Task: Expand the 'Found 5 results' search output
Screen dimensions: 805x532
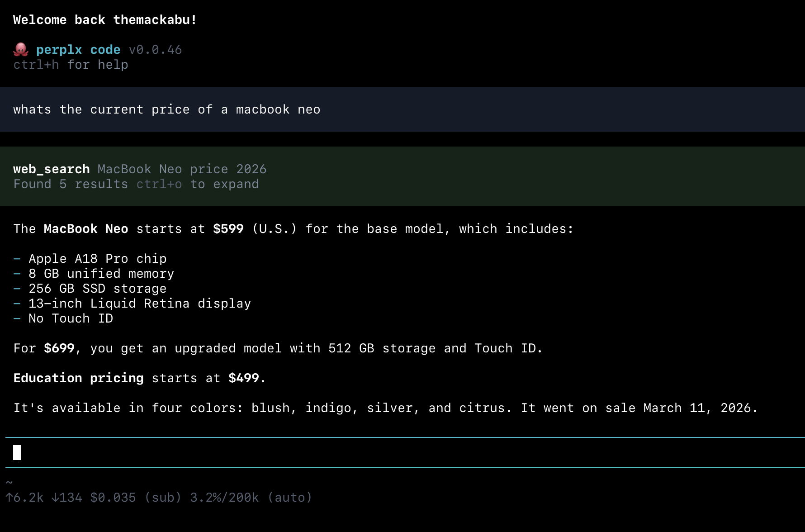Action: 71,184
